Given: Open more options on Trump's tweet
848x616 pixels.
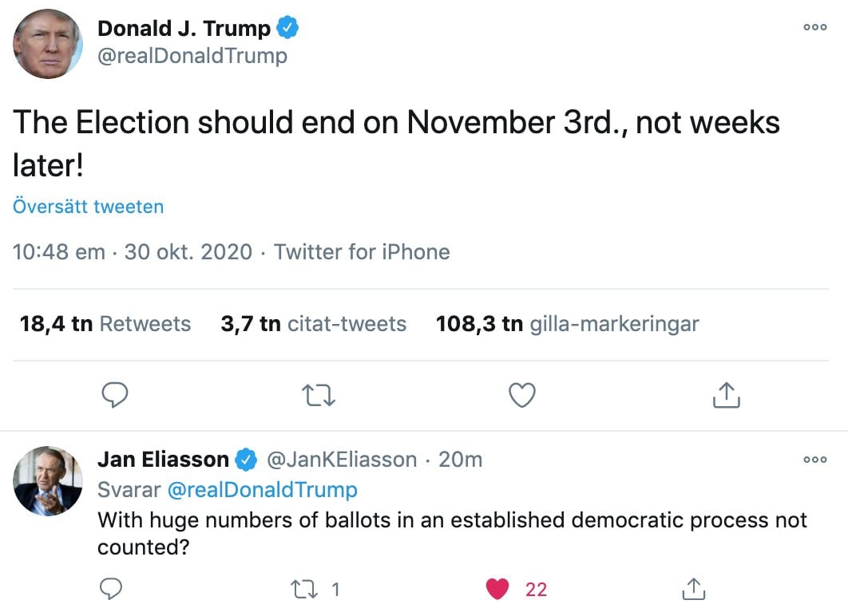Looking at the screenshot, I should tap(814, 27).
